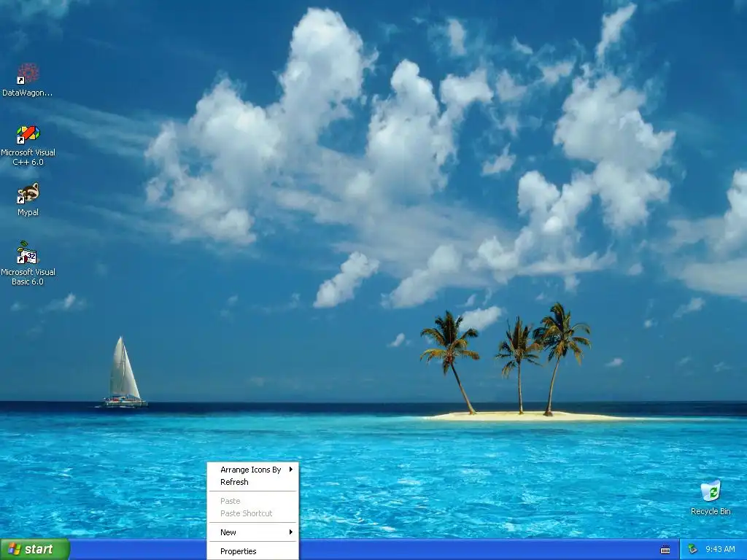Choose Refresh from the context menu
This screenshot has height=560, width=747.
point(253,482)
